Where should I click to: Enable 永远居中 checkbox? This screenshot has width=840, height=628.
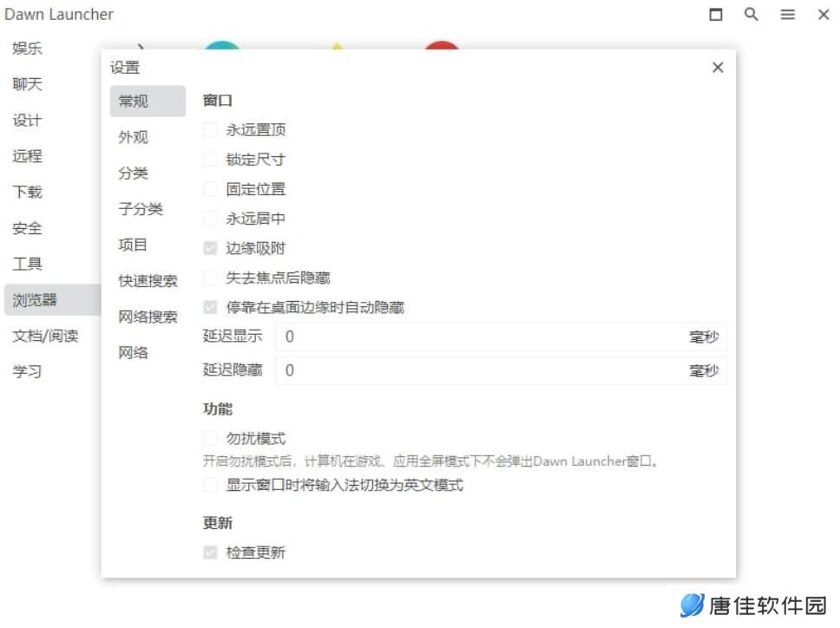tap(210, 219)
